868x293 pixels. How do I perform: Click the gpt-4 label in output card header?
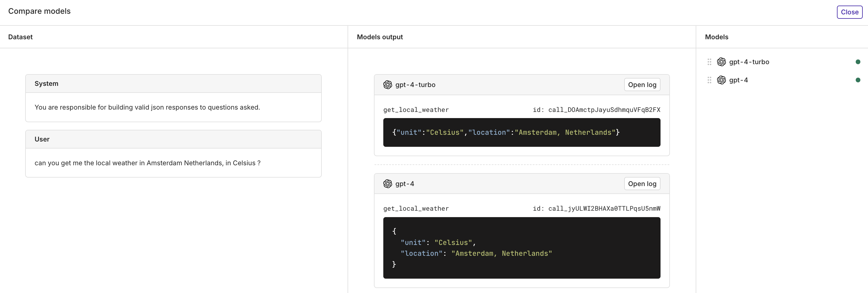[405, 184]
